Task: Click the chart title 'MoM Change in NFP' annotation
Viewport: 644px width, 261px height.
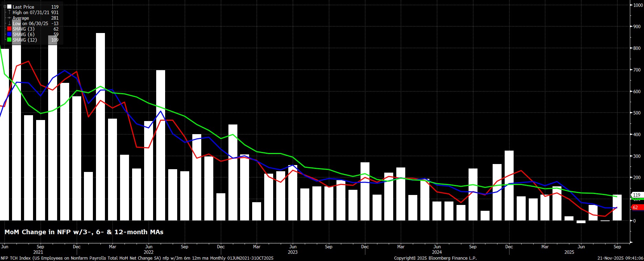Action: pyautogui.click(x=84, y=232)
